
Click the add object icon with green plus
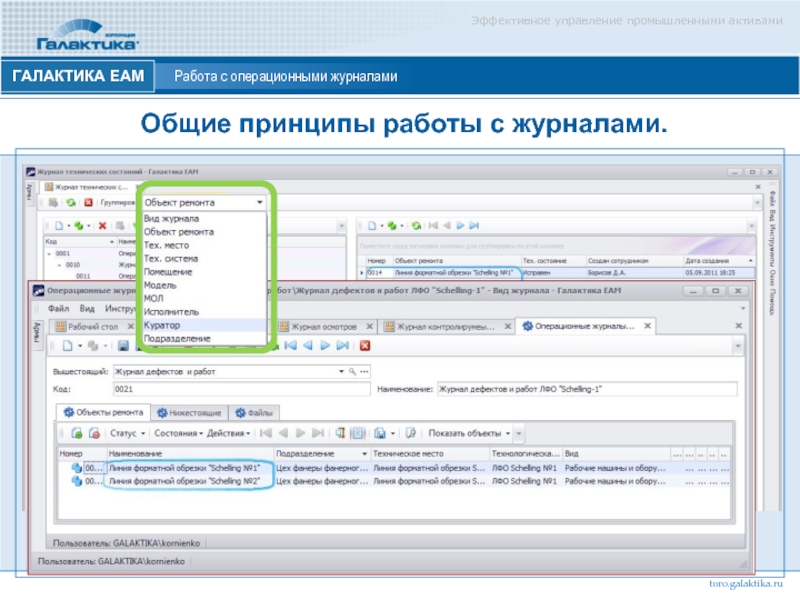point(75,433)
